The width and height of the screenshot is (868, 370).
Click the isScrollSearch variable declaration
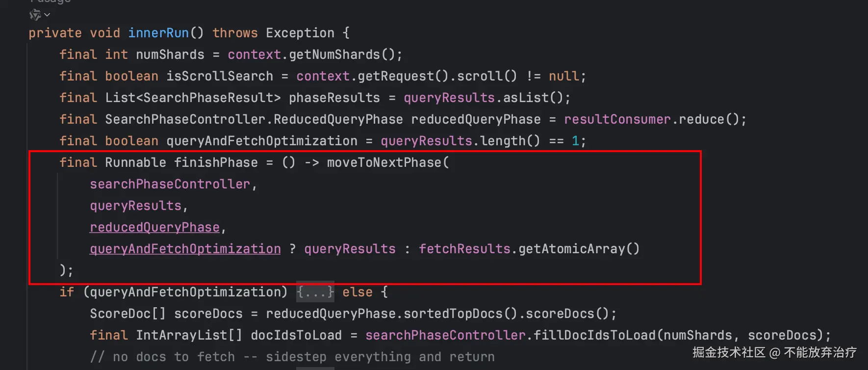[x=220, y=76]
